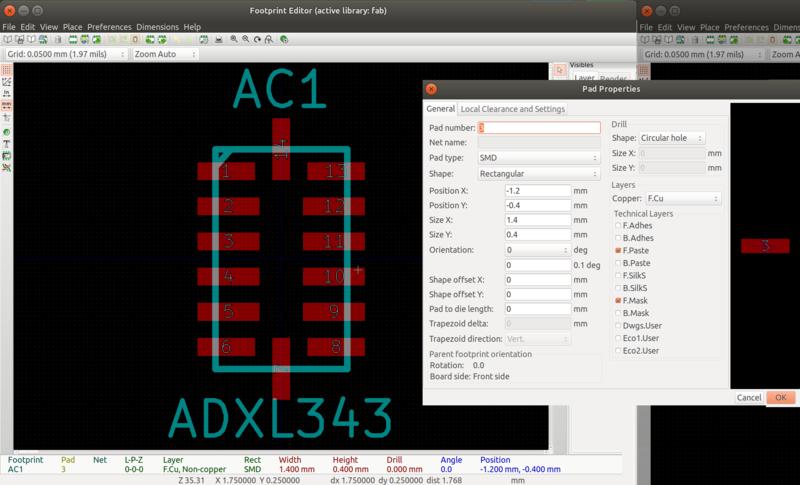
Task: Click the New footprint icon
Action: (73, 39)
